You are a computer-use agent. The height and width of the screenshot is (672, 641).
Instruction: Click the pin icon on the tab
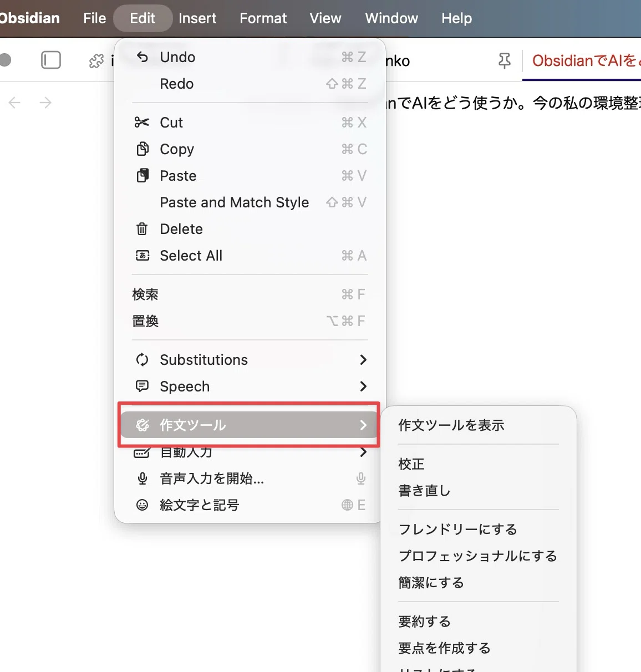[x=505, y=60]
